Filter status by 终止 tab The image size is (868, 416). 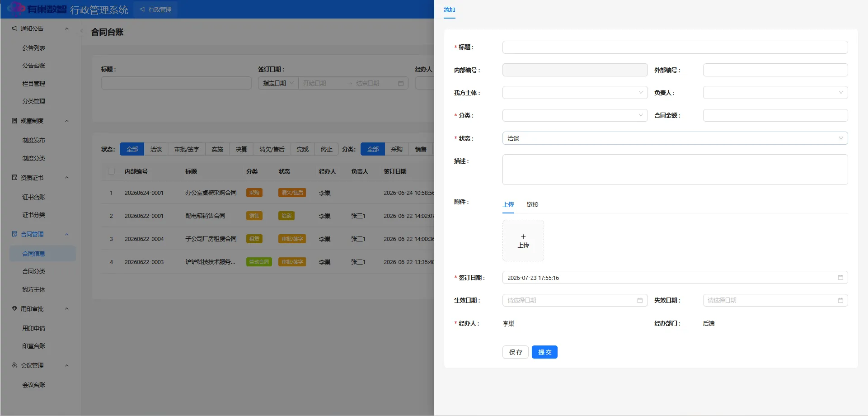(327, 149)
